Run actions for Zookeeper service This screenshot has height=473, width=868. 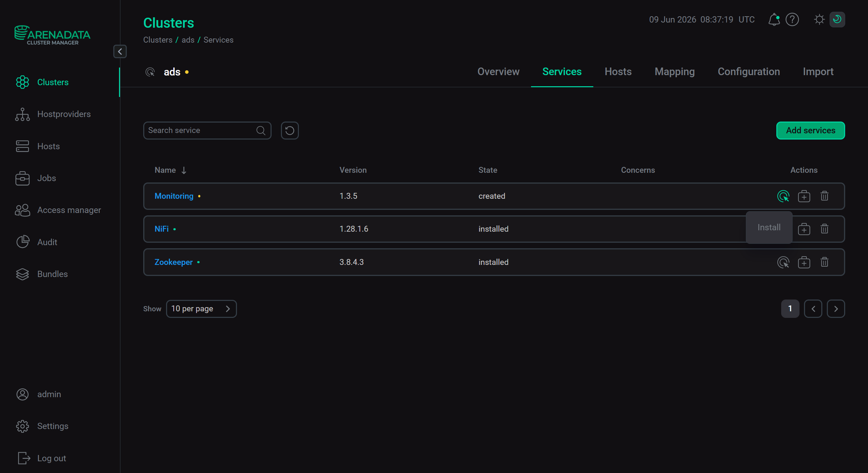pos(783,262)
